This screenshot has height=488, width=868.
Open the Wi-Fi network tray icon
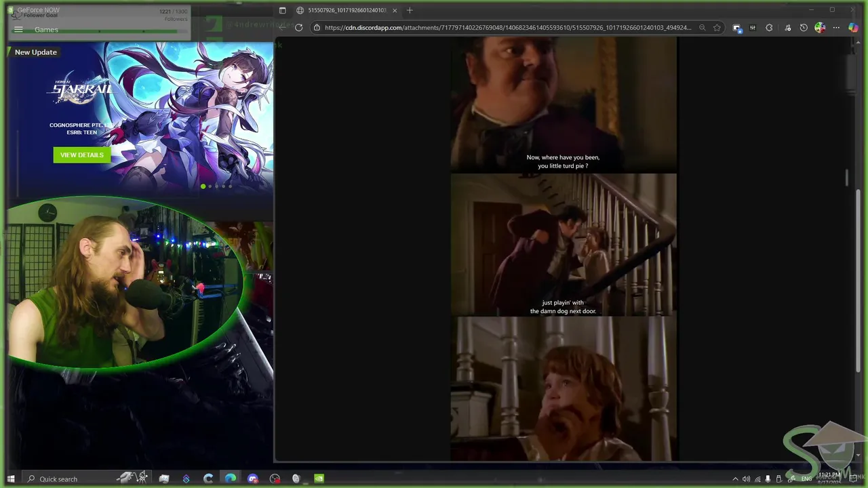(757, 479)
